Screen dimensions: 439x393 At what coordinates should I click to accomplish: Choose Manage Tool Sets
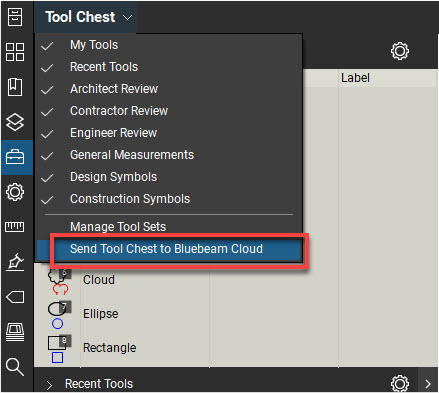[169, 227]
